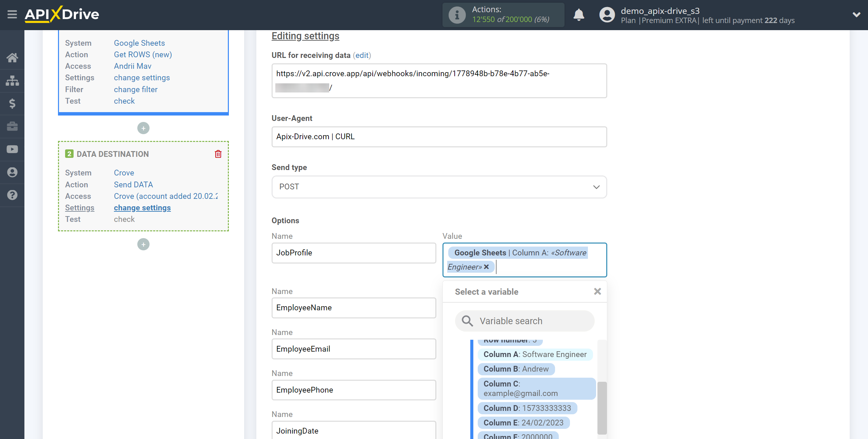The width and height of the screenshot is (868, 439).
Task: Close the Select a variable panel
Action: click(x=597, y=291)
